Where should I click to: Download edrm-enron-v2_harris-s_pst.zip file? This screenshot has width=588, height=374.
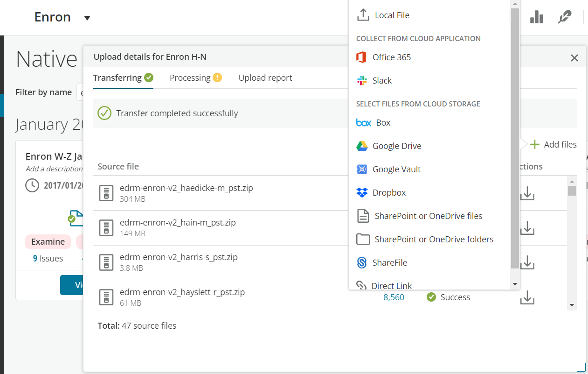click(x=527, y=262)
